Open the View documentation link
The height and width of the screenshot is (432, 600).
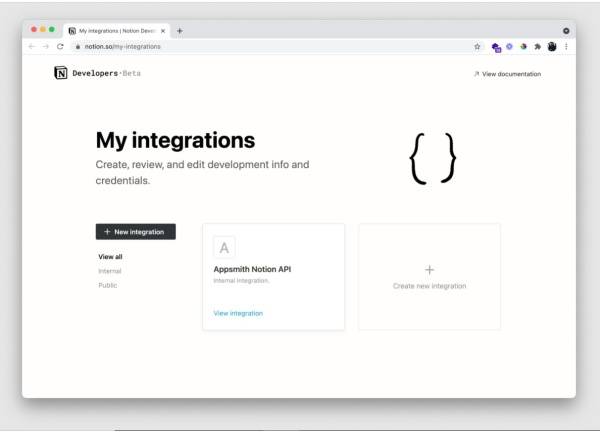tap(507, 74)
